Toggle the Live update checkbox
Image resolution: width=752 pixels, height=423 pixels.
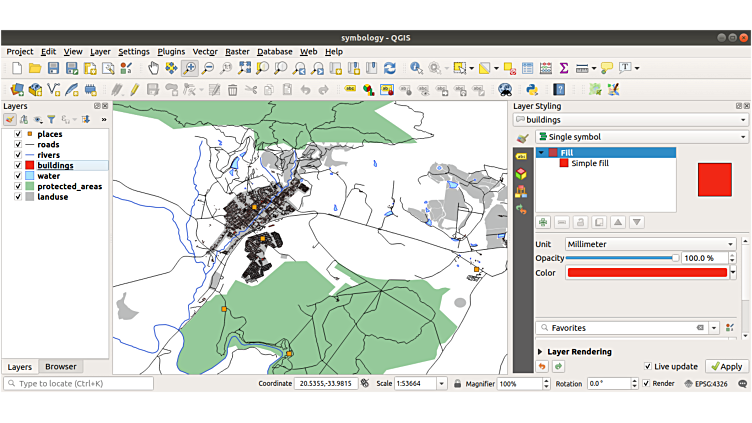(648, 367)
